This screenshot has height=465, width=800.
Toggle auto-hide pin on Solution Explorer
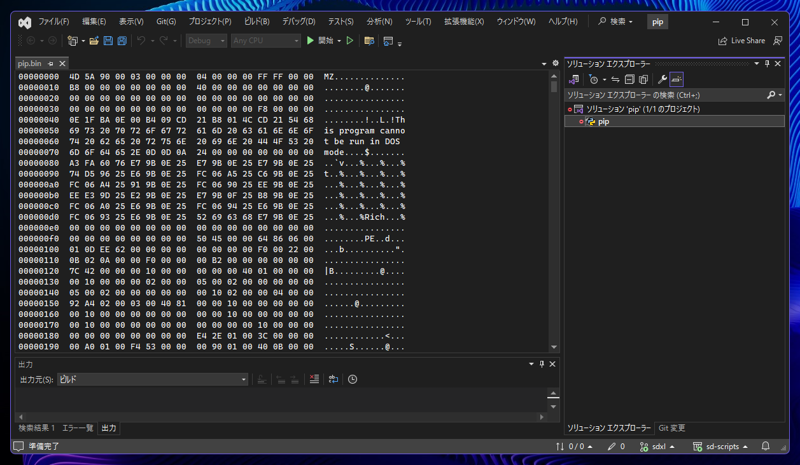[x=767, y=63]
